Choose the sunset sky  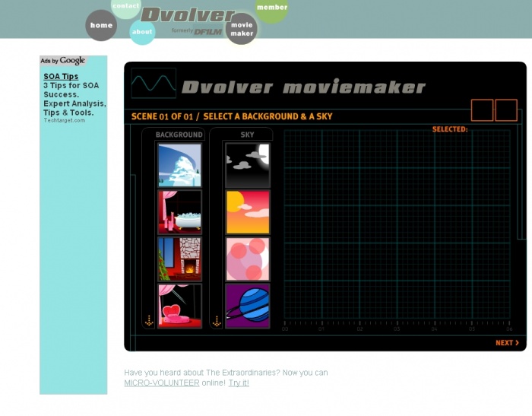(x=248, y=212)
